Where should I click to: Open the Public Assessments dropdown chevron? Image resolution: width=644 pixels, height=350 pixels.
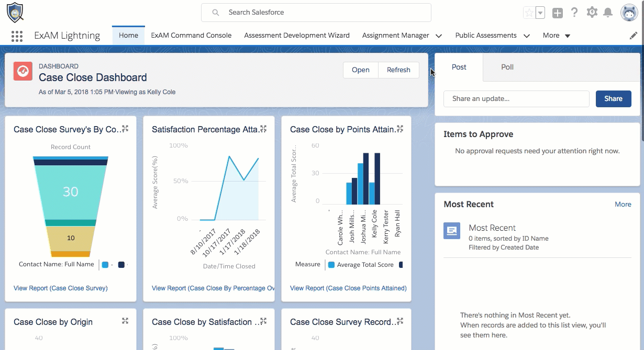527,36
